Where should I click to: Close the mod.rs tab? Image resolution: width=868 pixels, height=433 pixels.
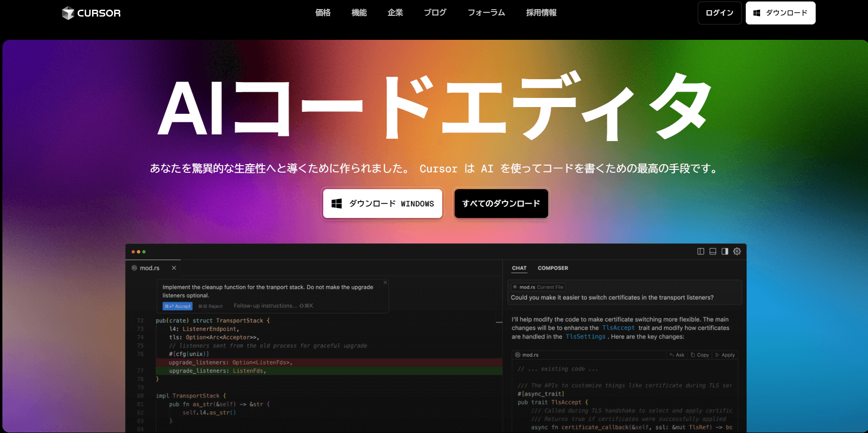coord(174,268)
